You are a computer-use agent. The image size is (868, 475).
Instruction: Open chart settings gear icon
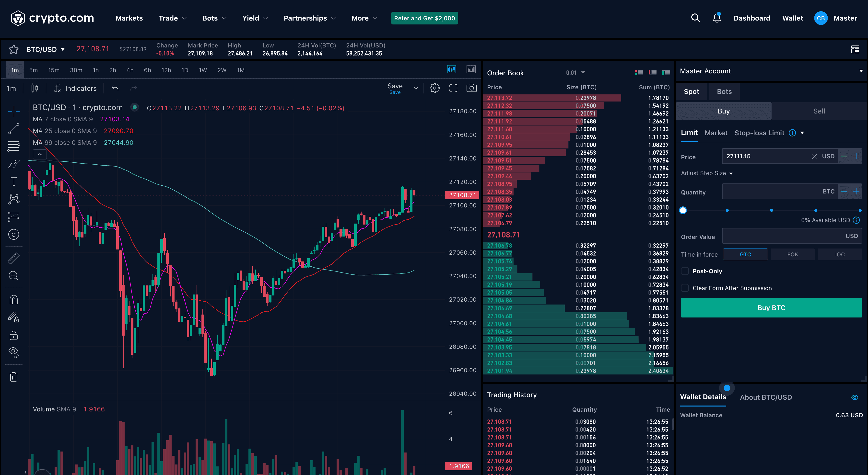click(x=435, y=88)
